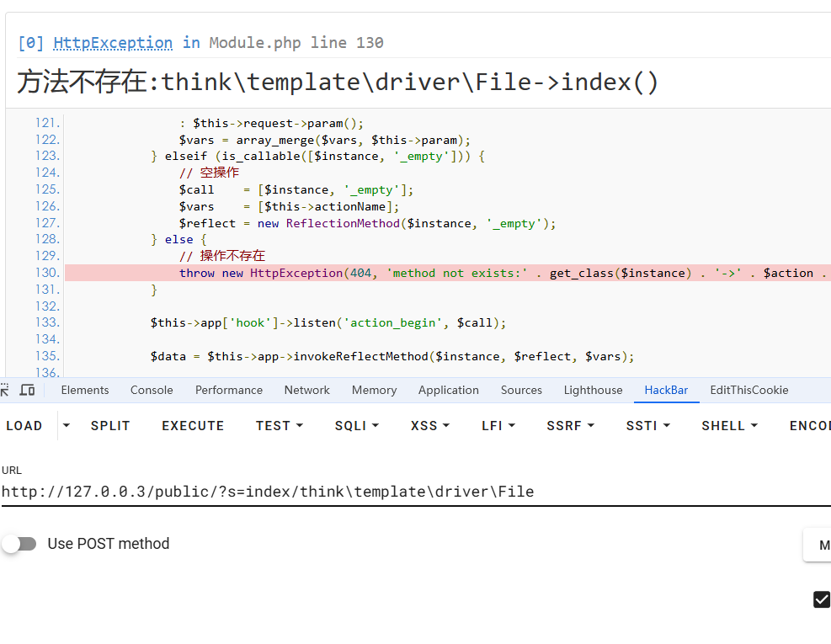Uncheck the checked box at bottom right

(x=821, y=599)
